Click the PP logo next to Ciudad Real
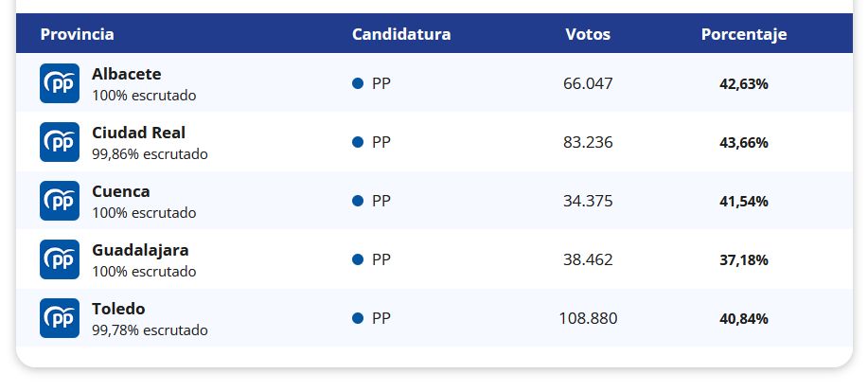 (x=60, y=142)
